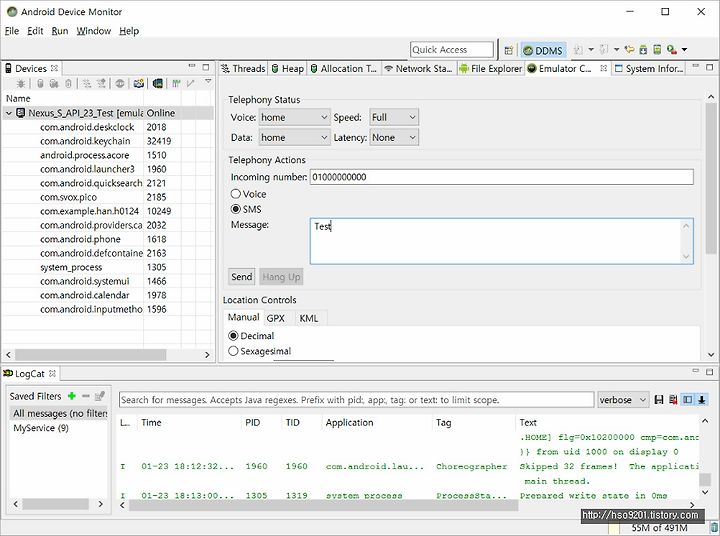This screenshot has width=720, height=536.
Task: Toggle the Scroll Lock down-arrow icon
Action: click(x=702, y=400)
